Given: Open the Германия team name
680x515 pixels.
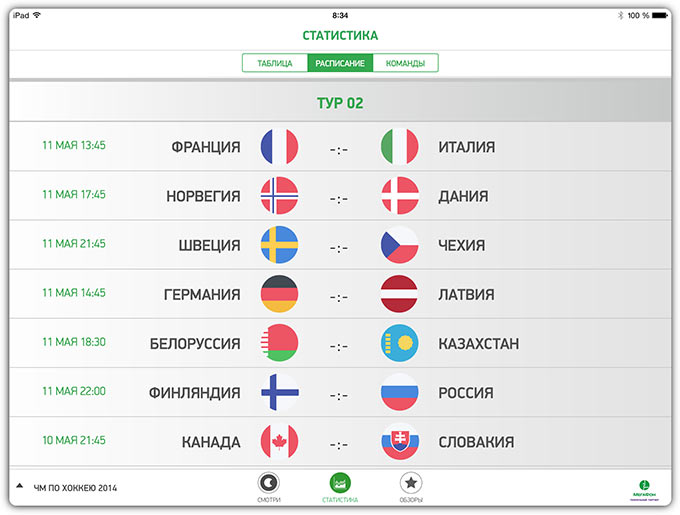Looking at the screenshot, I should tap(202, 295).
